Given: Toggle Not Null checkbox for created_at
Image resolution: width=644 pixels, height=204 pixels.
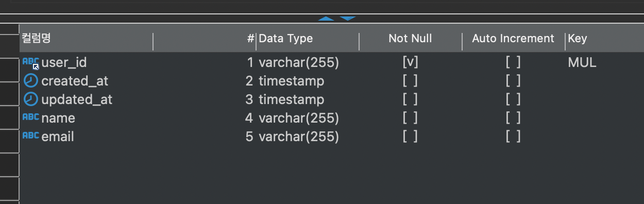Looking at the screenshot, I should 410,81.
